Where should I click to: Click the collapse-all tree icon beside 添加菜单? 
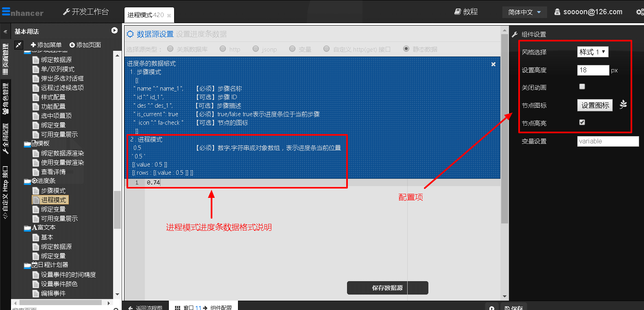pos(19,45)
